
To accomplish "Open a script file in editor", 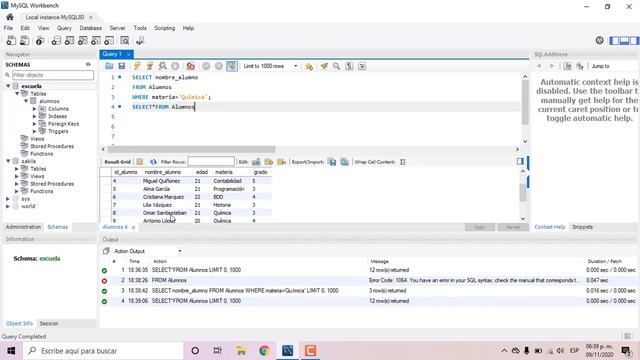I will (x=109, y=66).
